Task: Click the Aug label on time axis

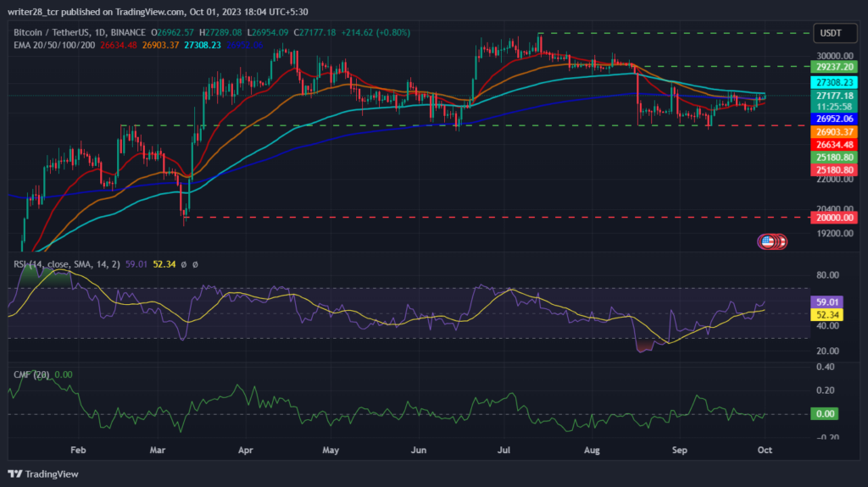Action: 592,450
